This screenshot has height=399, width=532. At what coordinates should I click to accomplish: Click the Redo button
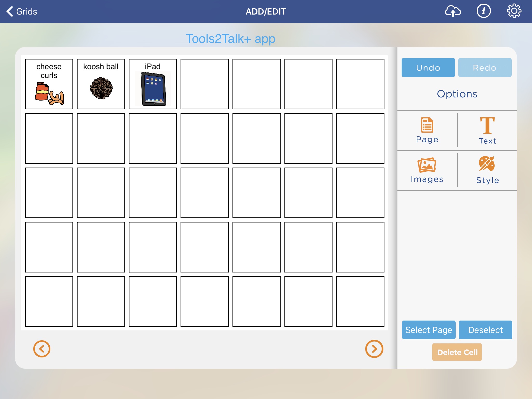tap(485, 68)
